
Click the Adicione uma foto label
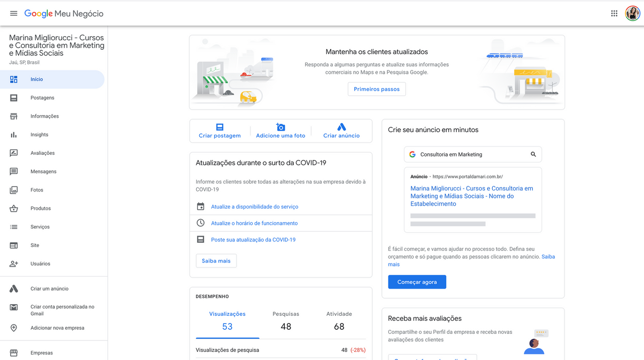point(281,136)
